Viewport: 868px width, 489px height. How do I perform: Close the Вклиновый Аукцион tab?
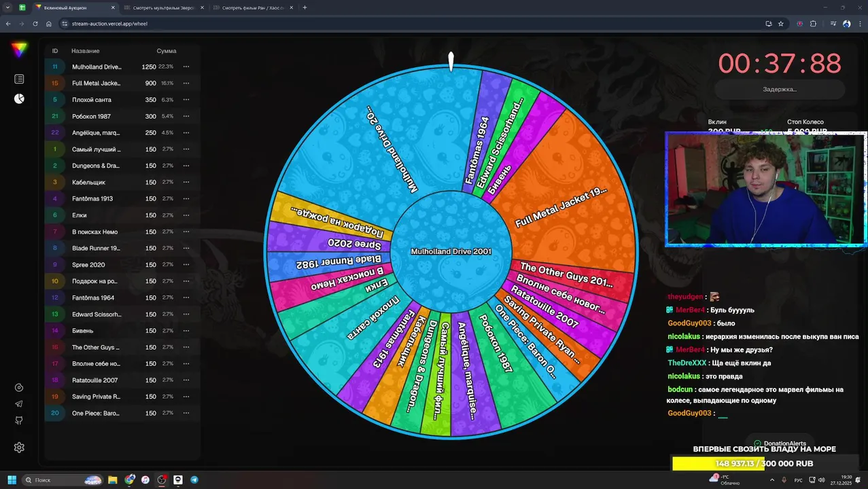[113, 7]
